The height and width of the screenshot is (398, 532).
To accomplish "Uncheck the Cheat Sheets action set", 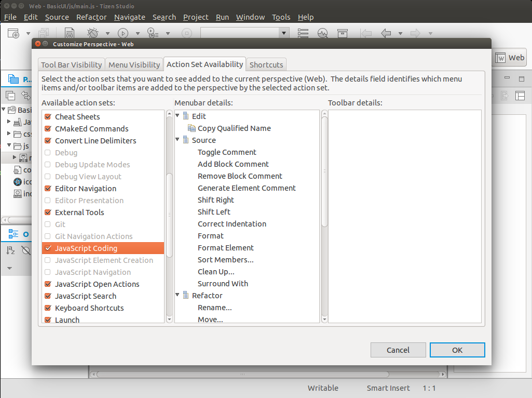I will click(48, 117).
